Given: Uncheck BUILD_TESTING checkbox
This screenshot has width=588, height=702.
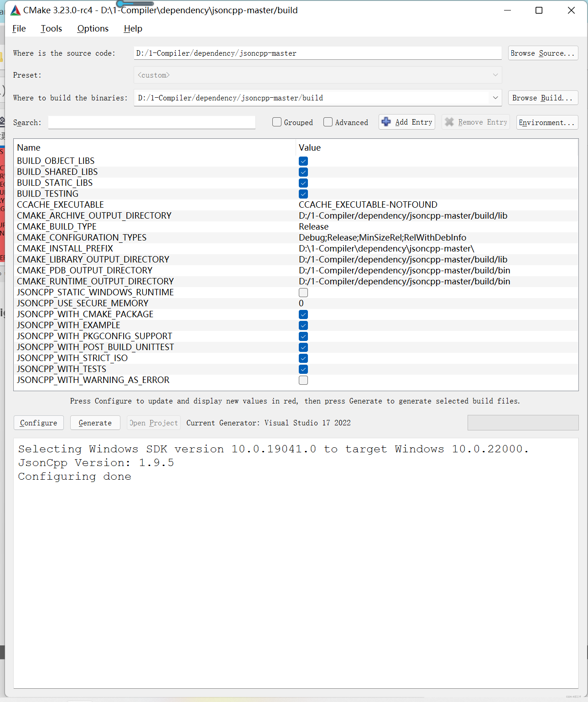Looking at the screenshot, I should [303, 194].
